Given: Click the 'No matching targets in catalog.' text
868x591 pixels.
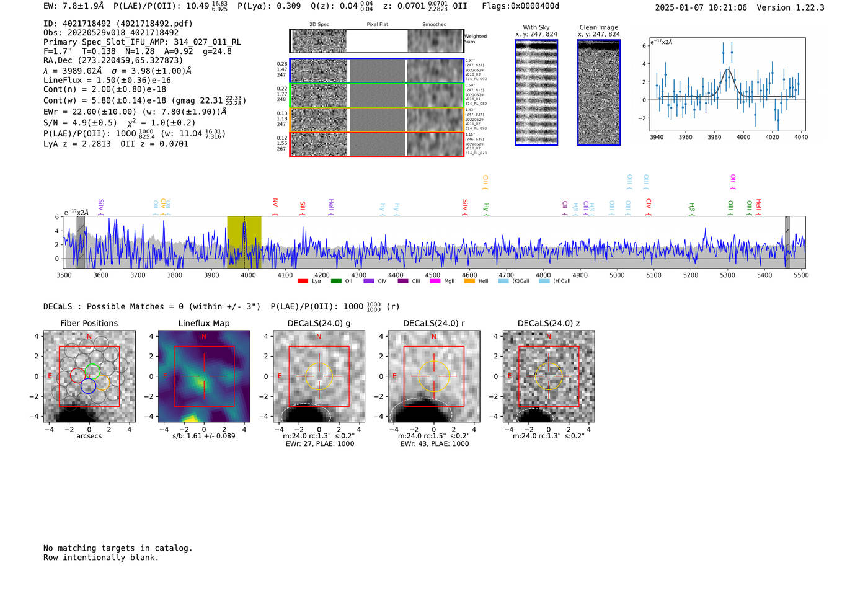Looking at the screenshot, I should (x=118, y=548).
